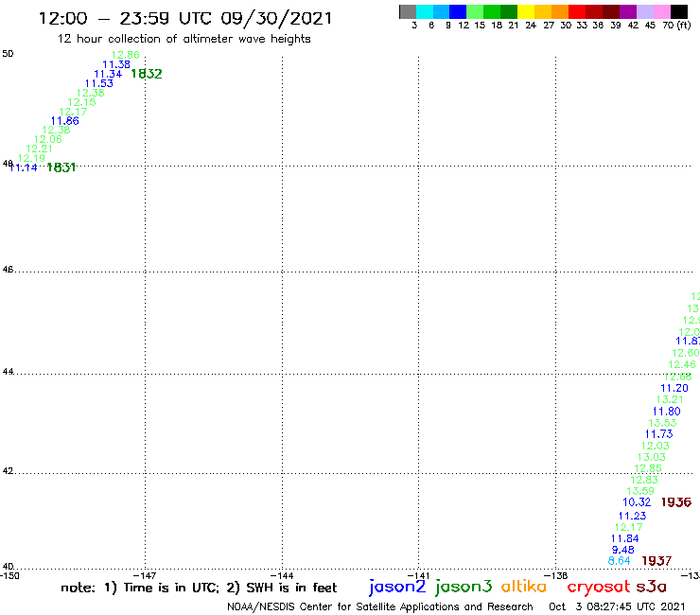Select the 9.48 wave height value

622,551
